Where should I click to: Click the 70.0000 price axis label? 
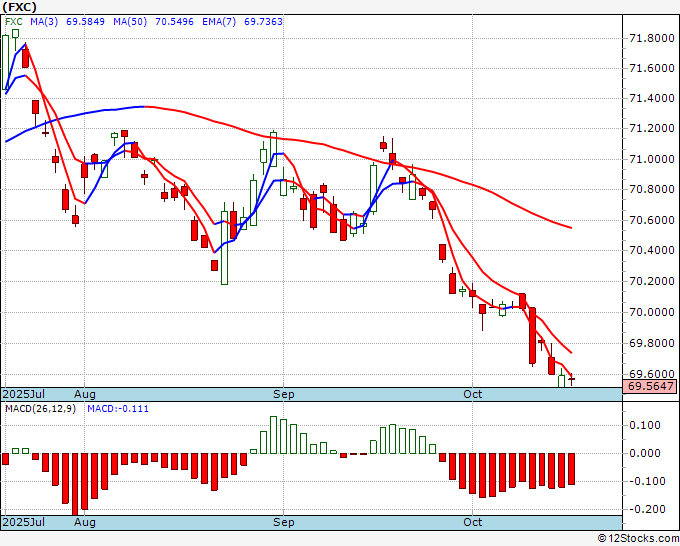click(x=651, y=312)
